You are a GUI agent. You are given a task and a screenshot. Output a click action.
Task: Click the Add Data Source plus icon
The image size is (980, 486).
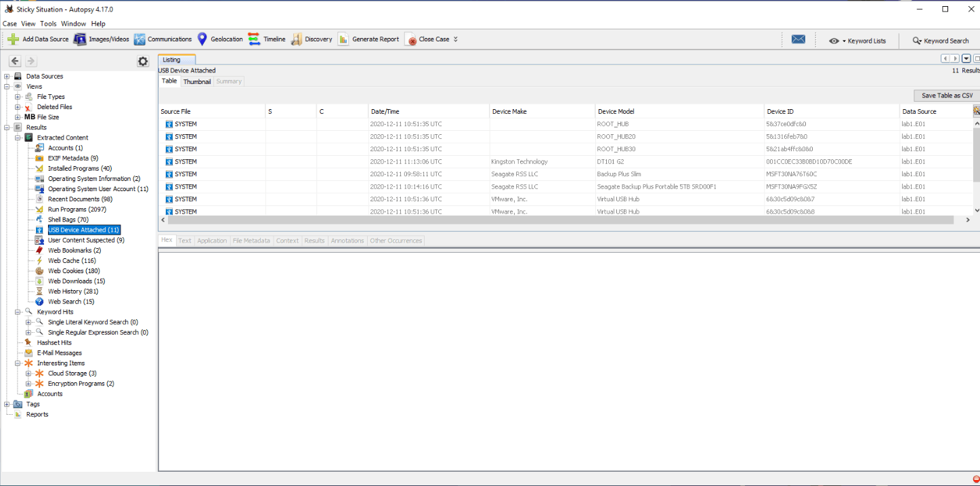point(13,39)
